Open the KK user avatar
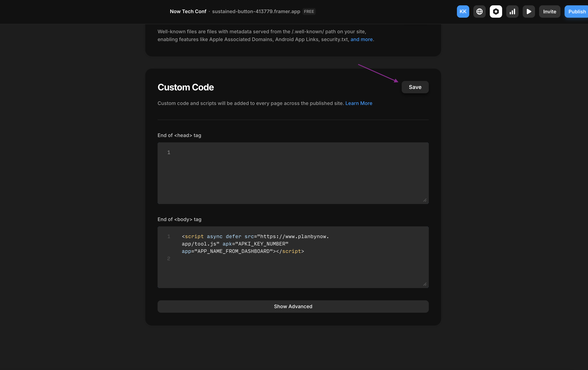Screen dimensions: 588x370 (x=463, y=12)
